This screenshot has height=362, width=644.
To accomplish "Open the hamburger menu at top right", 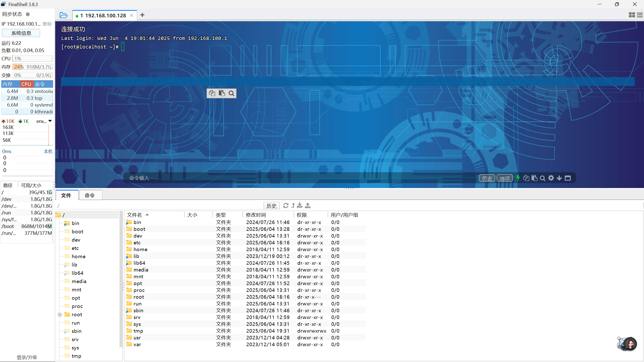I will (640, 15).
